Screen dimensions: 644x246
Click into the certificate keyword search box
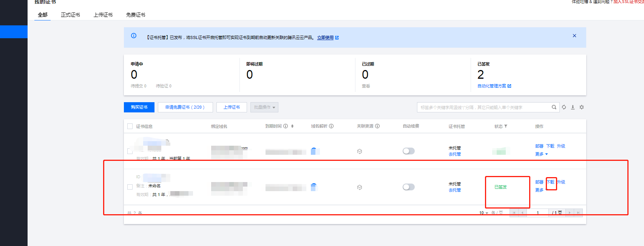[483, 107]
